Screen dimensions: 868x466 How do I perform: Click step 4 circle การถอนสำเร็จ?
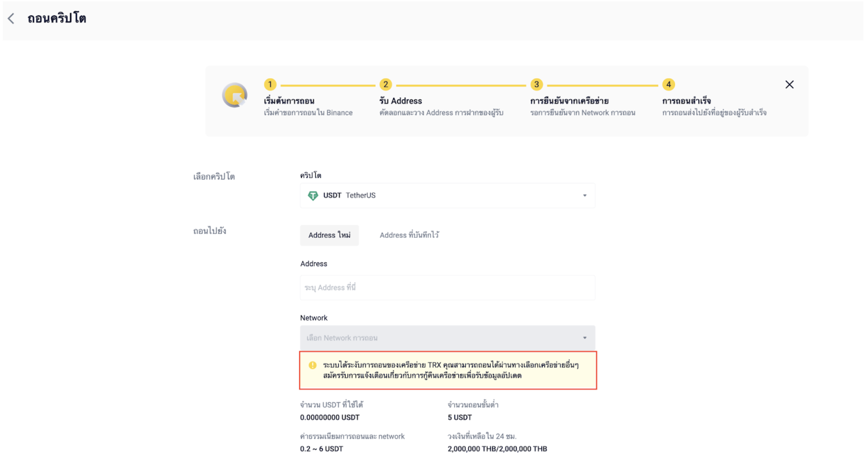pos(668,85)
